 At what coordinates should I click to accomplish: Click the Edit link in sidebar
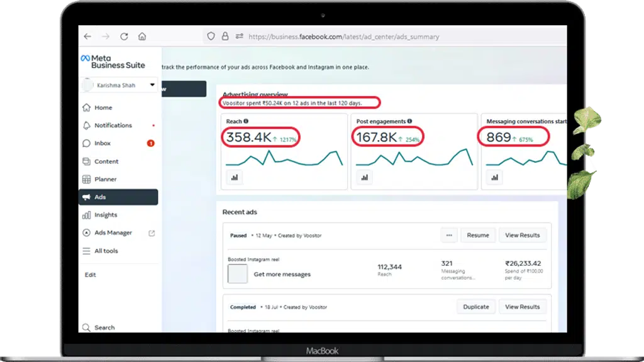click(91, 275)
